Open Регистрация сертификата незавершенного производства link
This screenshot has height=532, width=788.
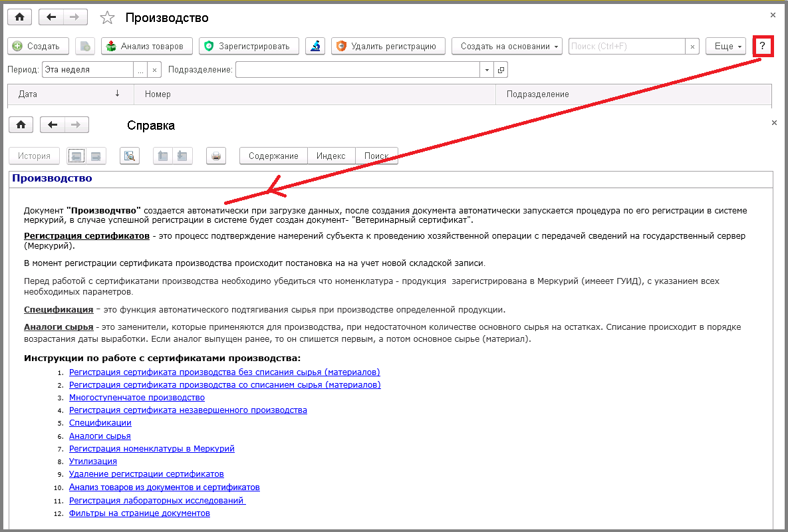pyautogui.click(x=188, y=410)
